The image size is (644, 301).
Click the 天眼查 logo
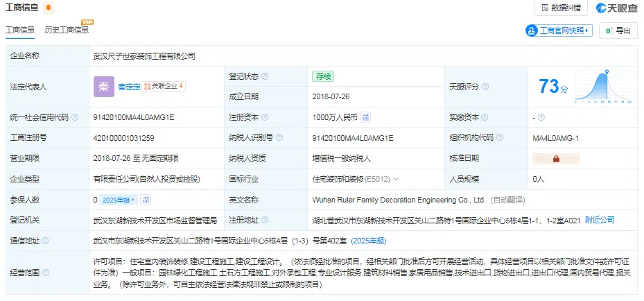[x=616, y=8]
